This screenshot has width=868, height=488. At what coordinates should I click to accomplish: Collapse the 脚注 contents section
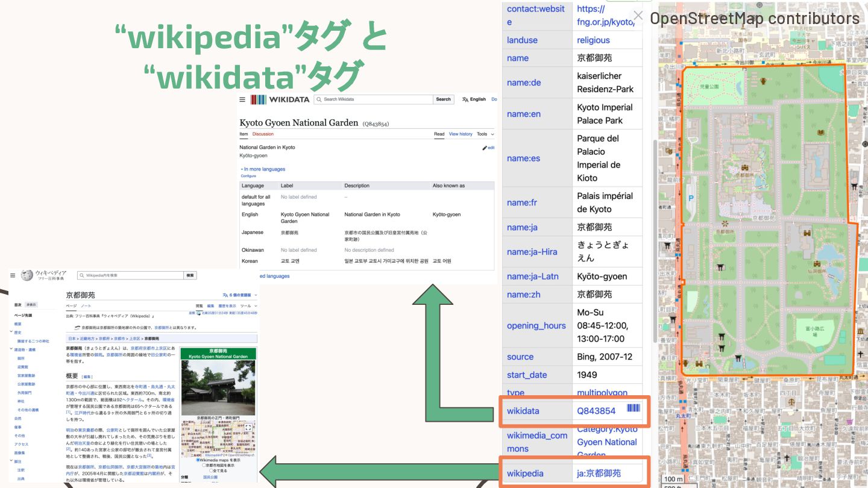(11, 461)
